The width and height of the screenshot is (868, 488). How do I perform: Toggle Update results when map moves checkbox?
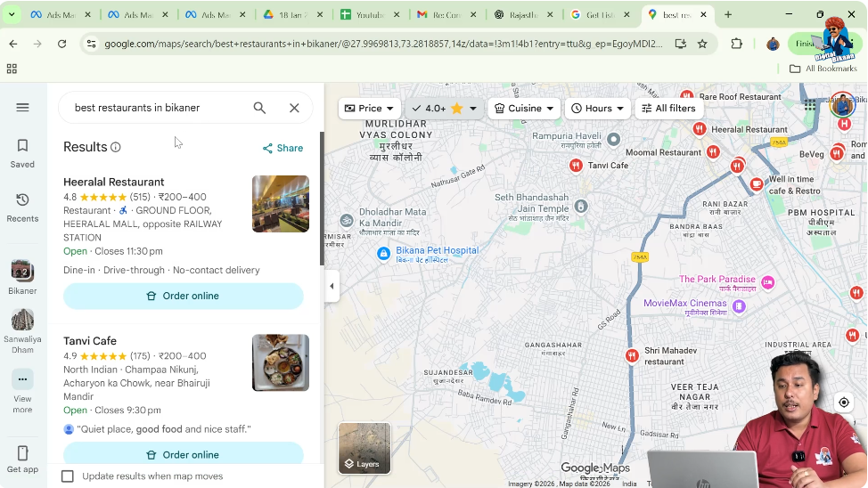[68, 476]
